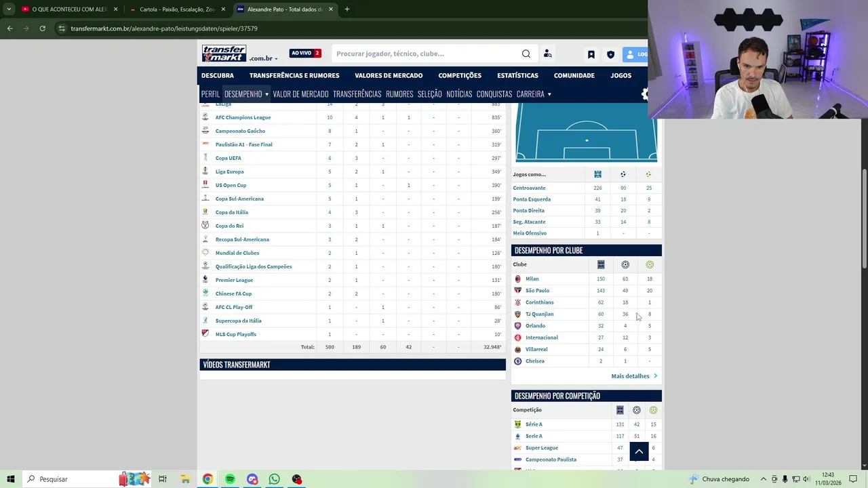This screenshot has width=868, height=488.
Task: Click the shield icon in header
Action: [610, 54]
